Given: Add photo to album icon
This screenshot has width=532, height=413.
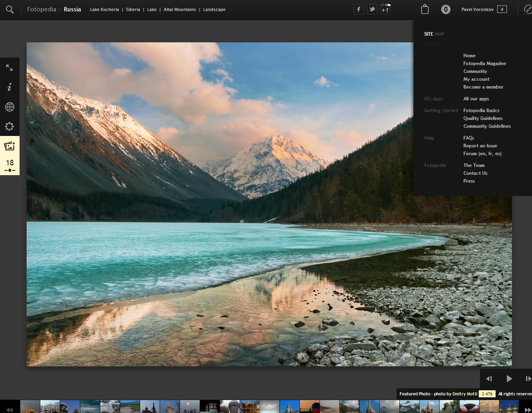Looking at the screenshot, I should [x=9, y=146].
